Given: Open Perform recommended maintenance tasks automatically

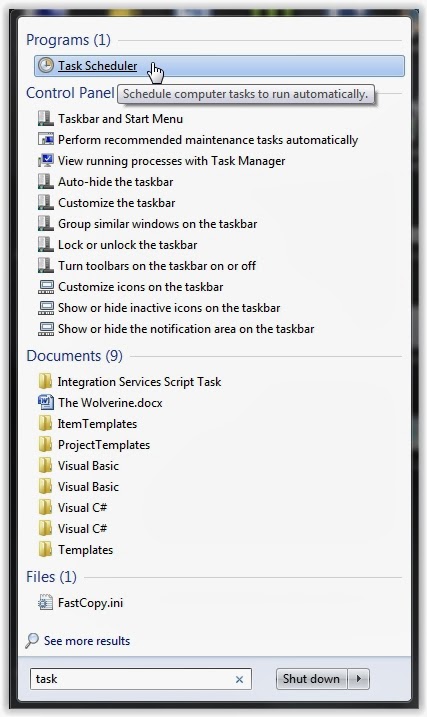Looking at the screenshot, I should coord(208,140).
